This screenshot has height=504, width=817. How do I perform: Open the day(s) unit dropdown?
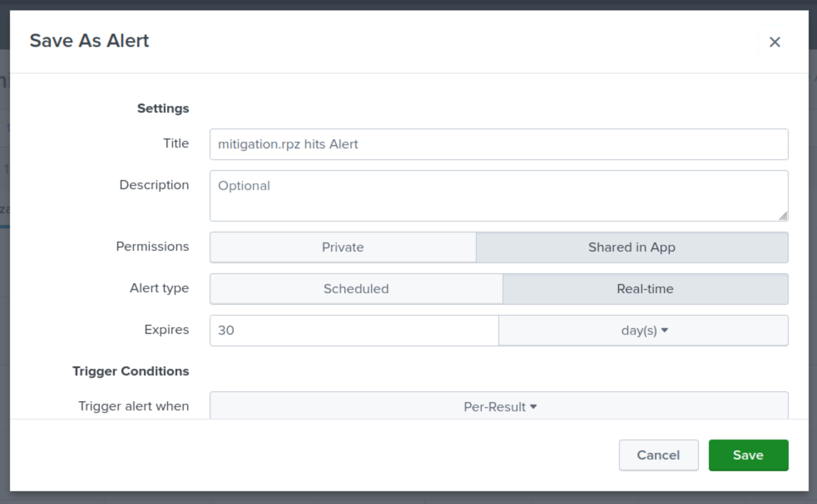tap(643, 331)
